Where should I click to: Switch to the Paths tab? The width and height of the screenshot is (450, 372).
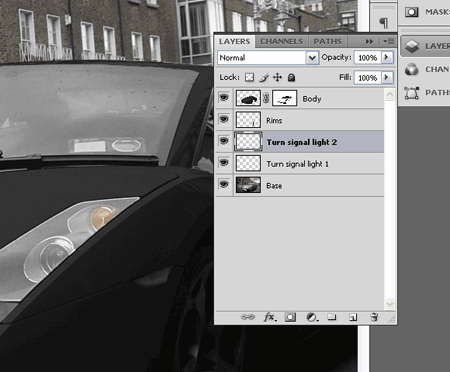coord(328,41)
